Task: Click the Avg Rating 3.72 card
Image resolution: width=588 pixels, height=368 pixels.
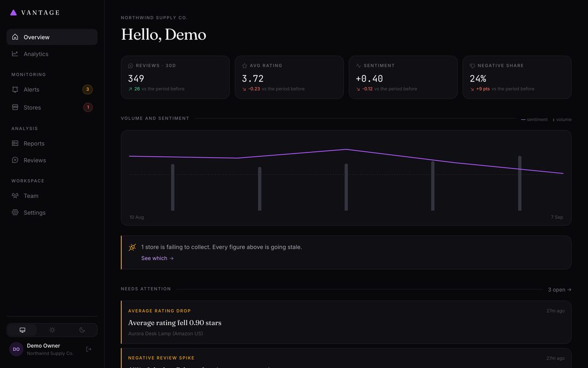Action: tap(289, 77)
